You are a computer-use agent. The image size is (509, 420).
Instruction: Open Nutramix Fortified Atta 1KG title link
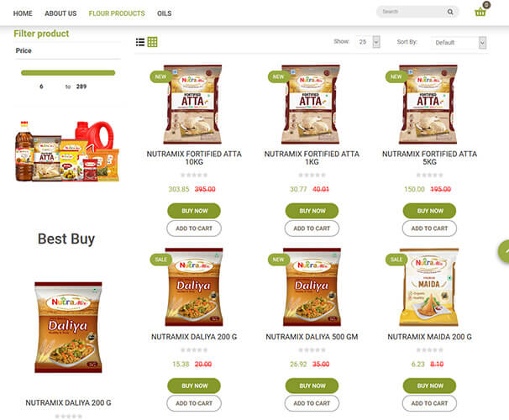click(x=312, y=158)
